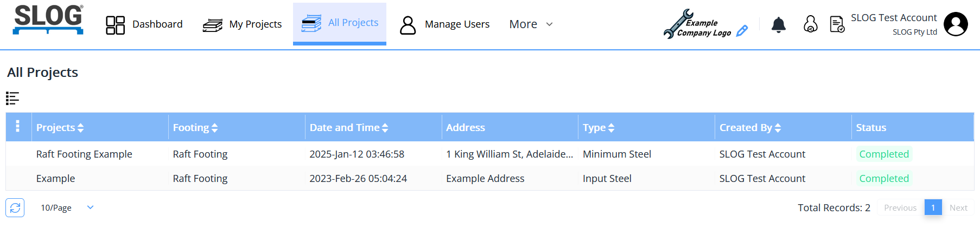The image size is (980, 241).
Task: Sort table by Created By column
Action: pos(750,128)
